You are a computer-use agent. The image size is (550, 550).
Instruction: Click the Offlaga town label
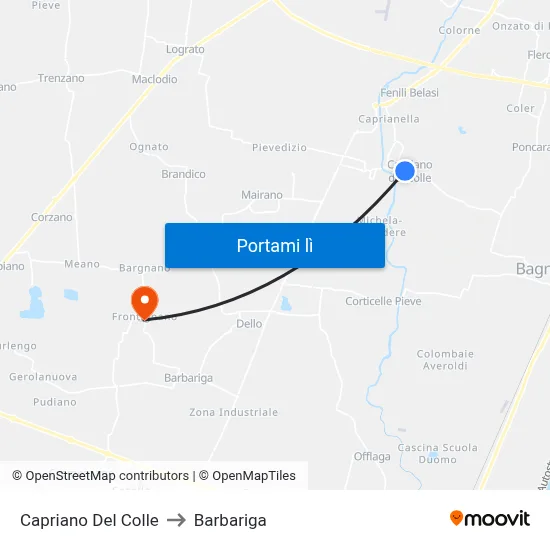click(372, 456)
